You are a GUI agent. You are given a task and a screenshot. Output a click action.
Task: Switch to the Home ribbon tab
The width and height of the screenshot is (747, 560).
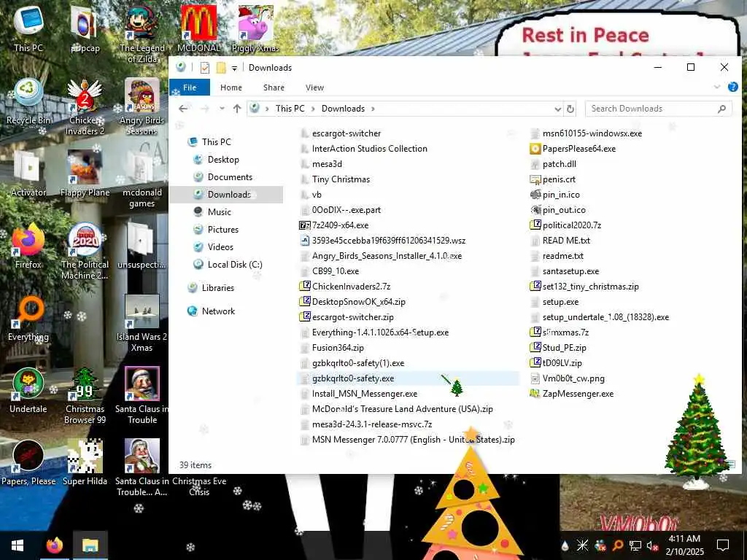[231, 87]
